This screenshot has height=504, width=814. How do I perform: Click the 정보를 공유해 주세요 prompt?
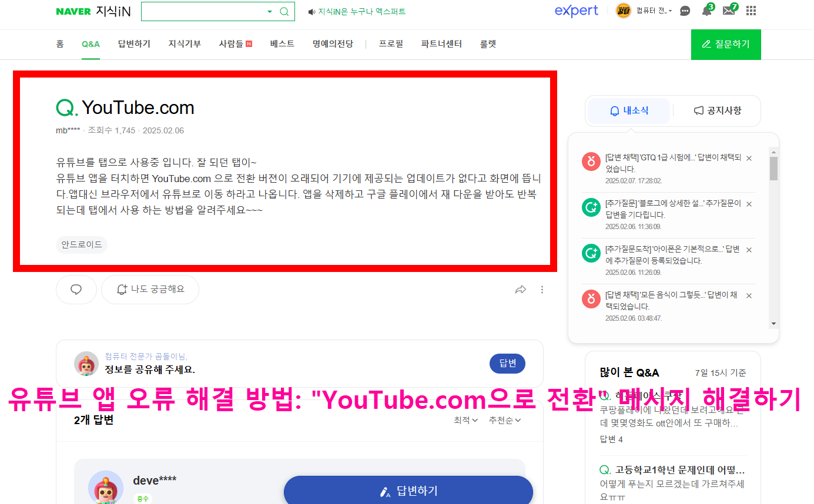coord(150,369)
